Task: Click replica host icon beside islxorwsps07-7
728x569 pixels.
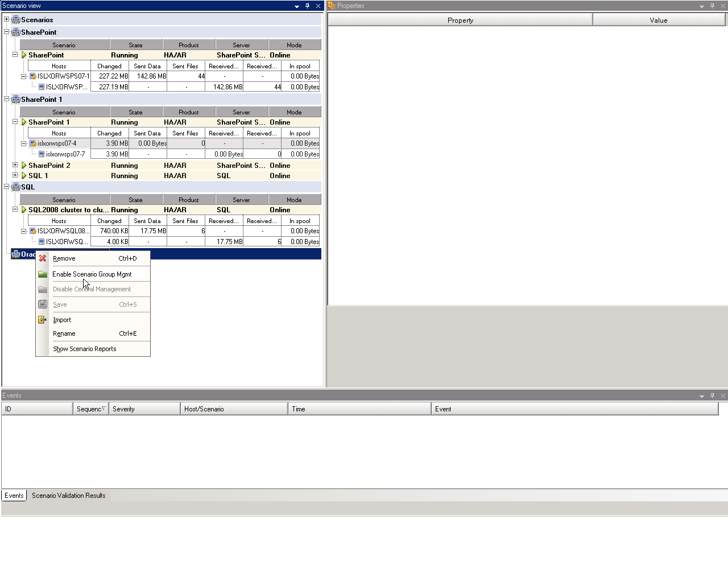Action: pos(40,154)
